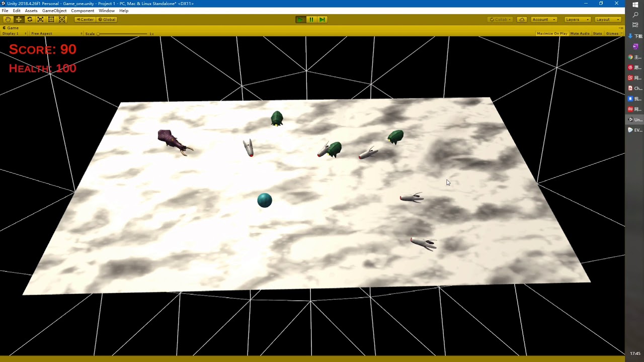644x362 pixels.
Task: Select the Game view tab
Action: 11,28
